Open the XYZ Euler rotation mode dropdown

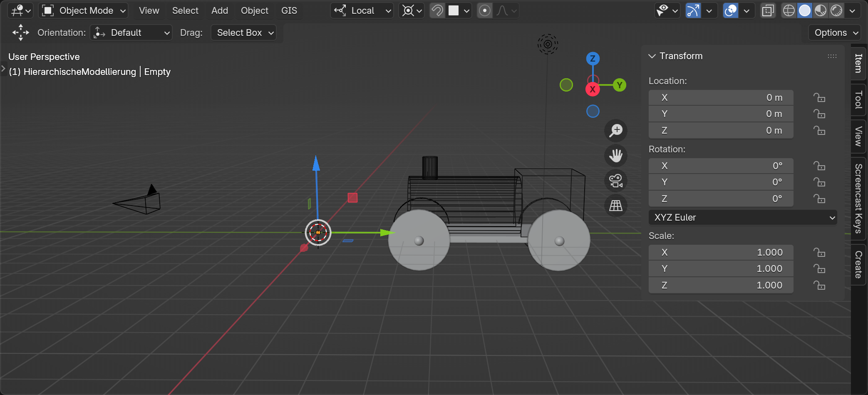click(x=742, y=218)
